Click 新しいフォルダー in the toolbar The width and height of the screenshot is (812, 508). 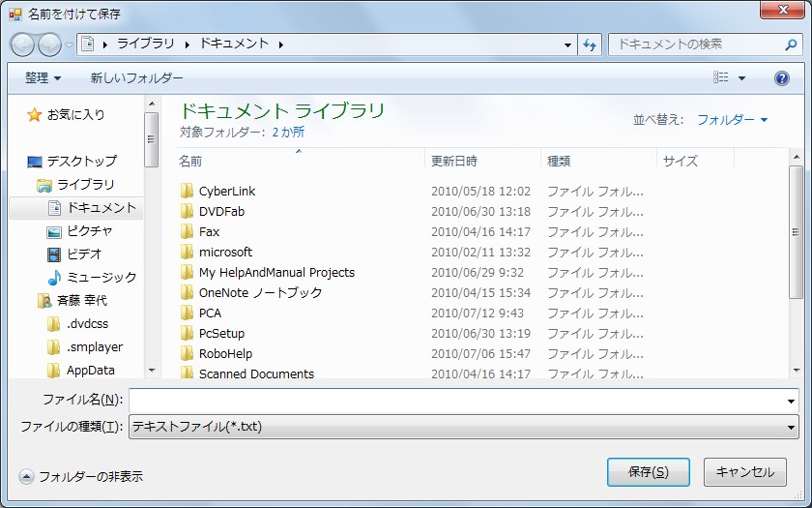[x=136, y=78]
